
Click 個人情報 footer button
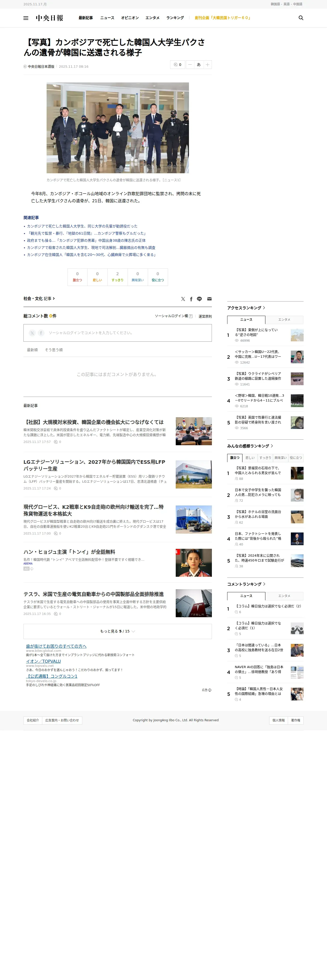point(279,720)
